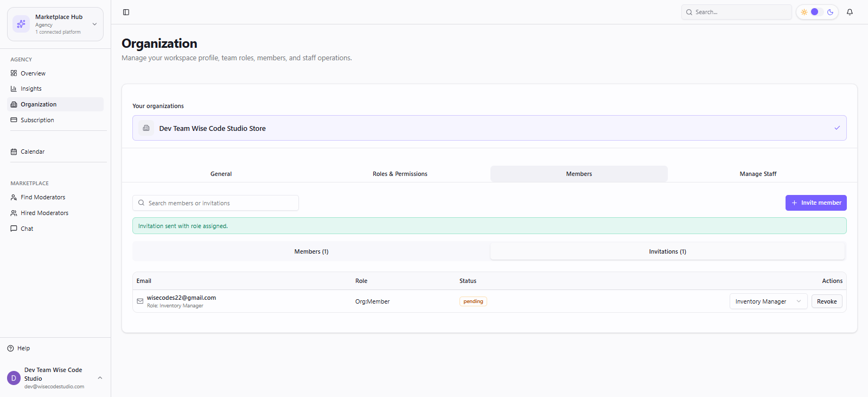Click the purple D user avatar
This screenshot has width=868, height=397.
coord(14,378)
